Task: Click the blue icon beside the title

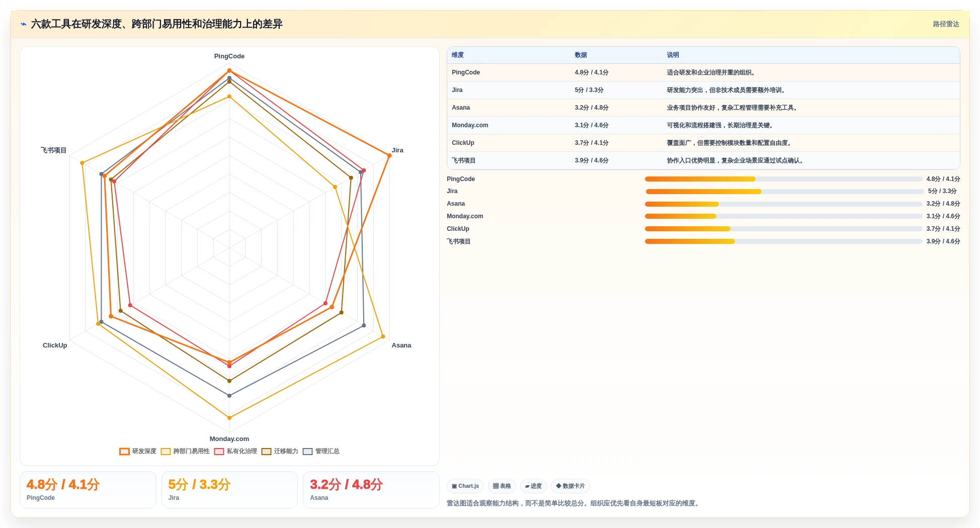Action: pyautogui.click(x=24, y=24)
